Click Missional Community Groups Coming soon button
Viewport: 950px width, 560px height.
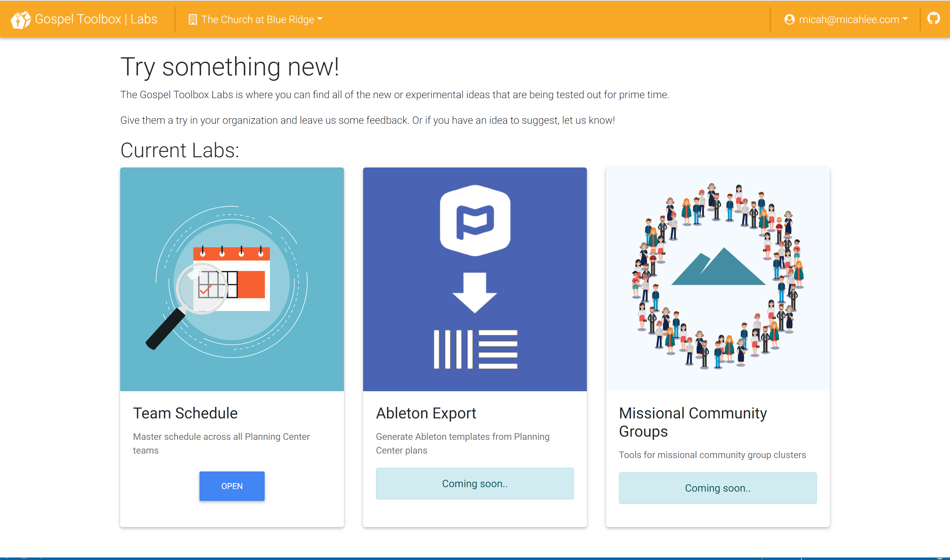pyautogui.click(x=718, y=488)
